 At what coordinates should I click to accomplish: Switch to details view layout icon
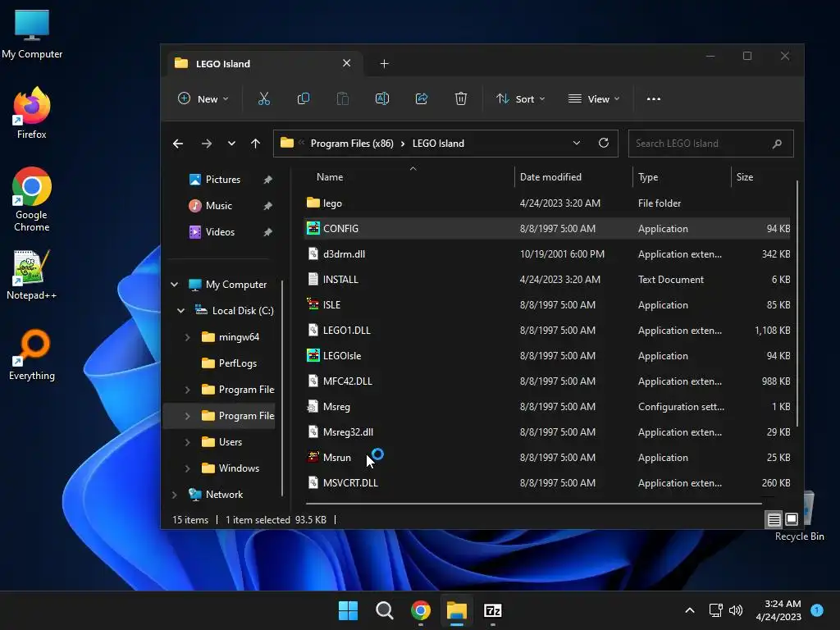774,519
